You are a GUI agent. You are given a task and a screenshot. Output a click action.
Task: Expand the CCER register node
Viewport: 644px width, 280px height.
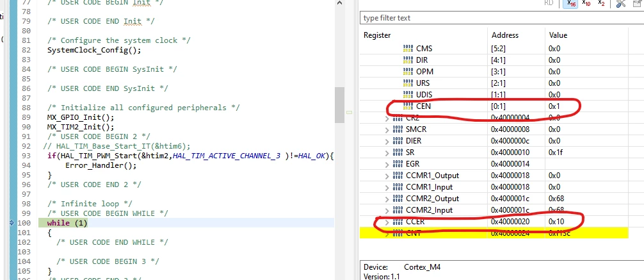tap(387, 222)
